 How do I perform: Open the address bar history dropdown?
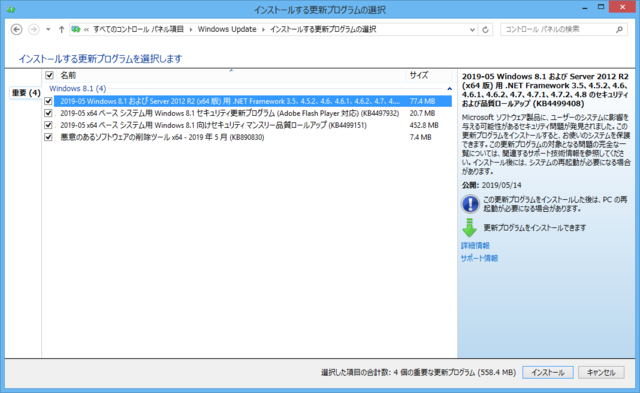472,30
